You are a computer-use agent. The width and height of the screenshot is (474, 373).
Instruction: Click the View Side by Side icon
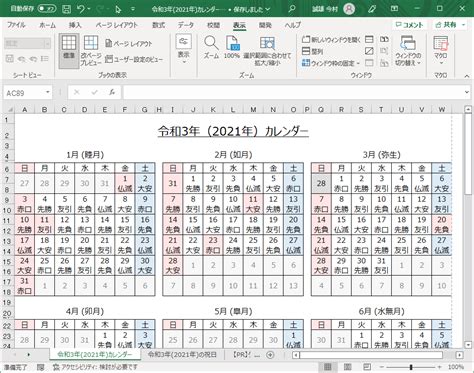coord(384,40)
